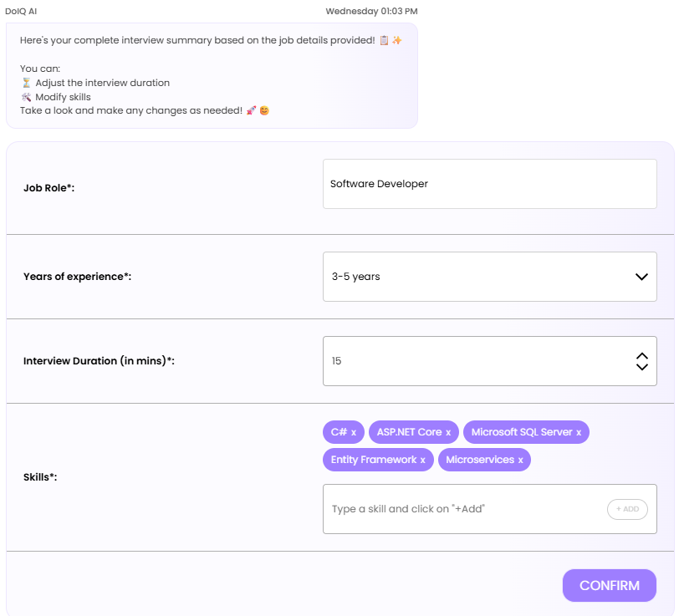Click the CONFIRM button
This screenshot has height=616, width=679.
pyautogui.click(x=610, y=585)
